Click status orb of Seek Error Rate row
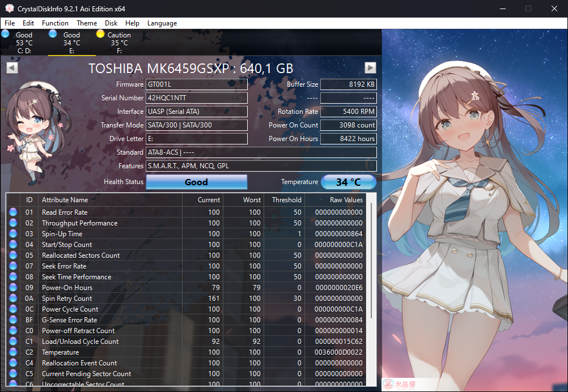This screenshot has width=568, height=392. click(x=13, y=266)
